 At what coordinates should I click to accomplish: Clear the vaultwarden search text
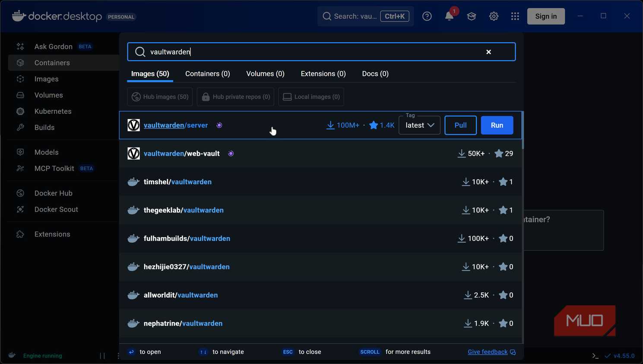(488, 52)
